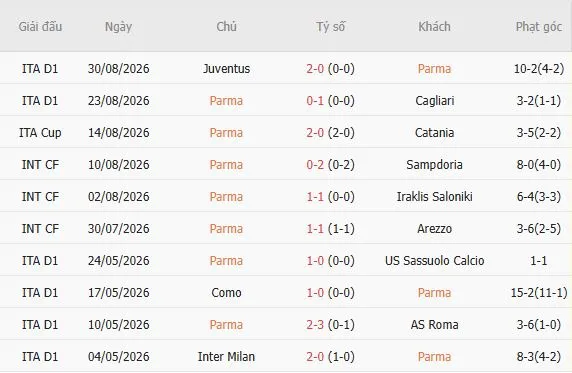
Task: Select the 30/08/2026 match date
Action: tap(119, 69)
